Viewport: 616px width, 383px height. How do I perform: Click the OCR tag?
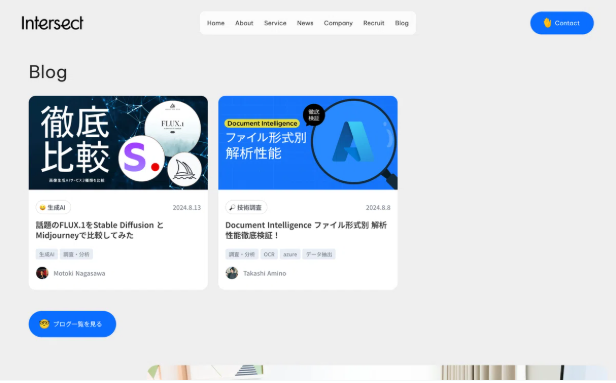[269, 255]
